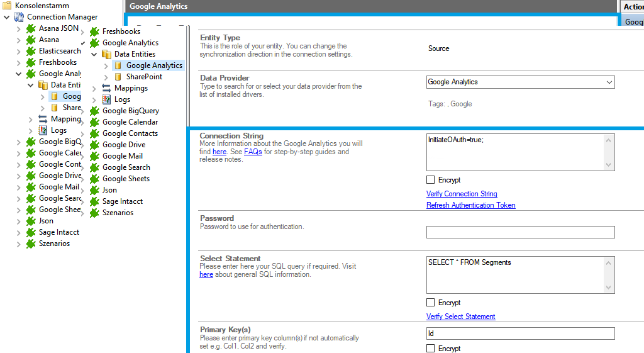Image resolution: width=644 pixels, height=353 pixels.
Task: Click the puzzle icon beside truncated 'Google Searc'
Action: pyautogui.click(x=31, y=198)
